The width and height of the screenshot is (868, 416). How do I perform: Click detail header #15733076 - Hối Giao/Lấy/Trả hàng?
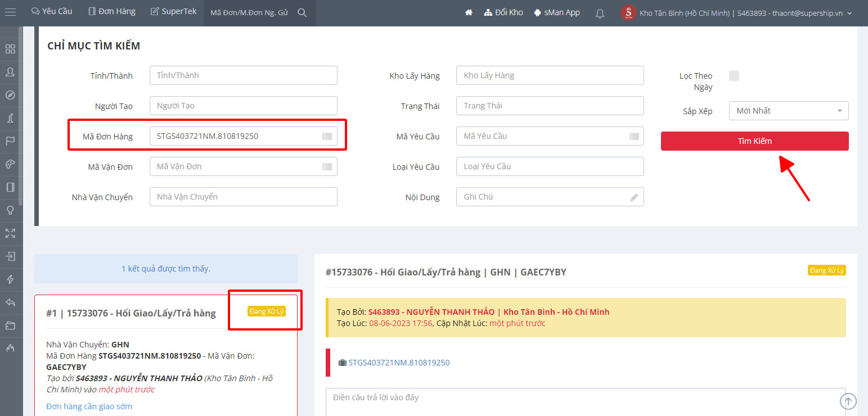coord(446,272)
